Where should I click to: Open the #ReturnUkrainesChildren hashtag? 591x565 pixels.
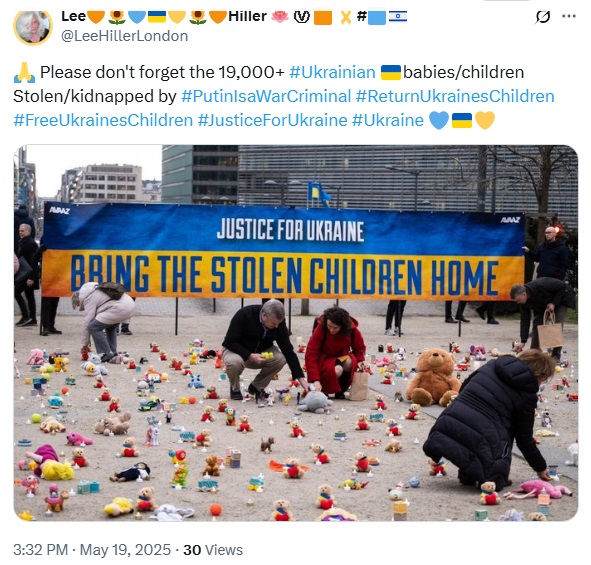(455, 96)
